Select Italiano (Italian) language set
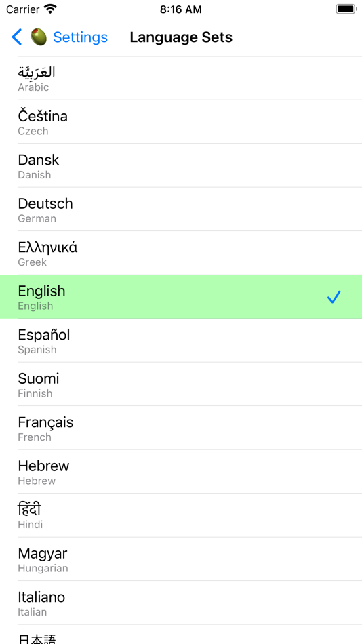This screenshot has height=644, width=362. tap(181, 603)
